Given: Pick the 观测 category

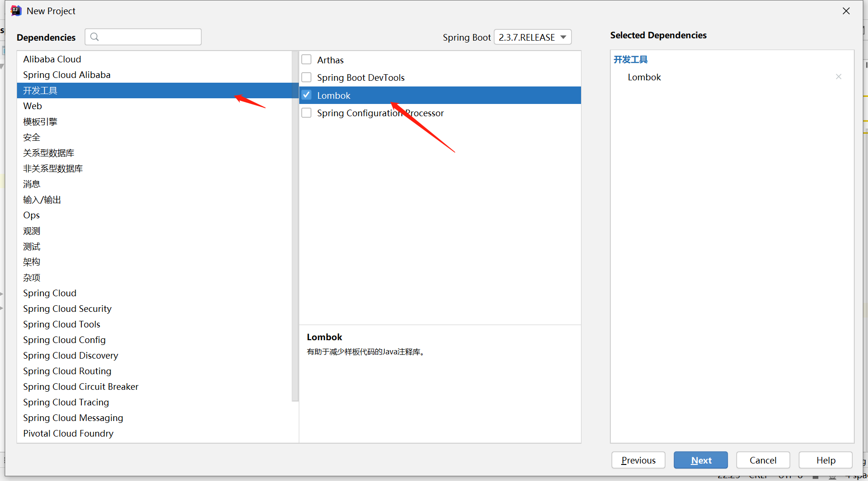Looking at the screenshot, I should 155,231.
